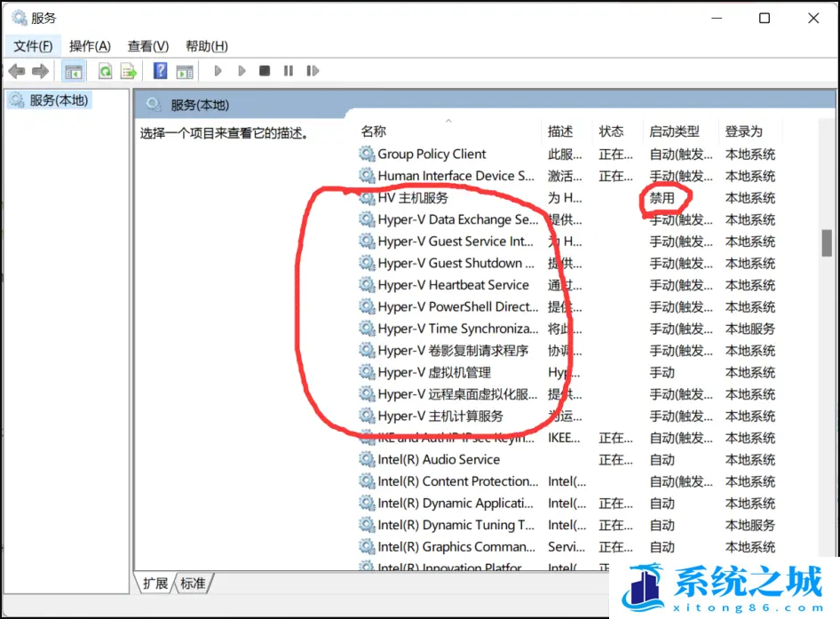Click the second play arrow icon
This screenshot has width=840, height=619.
click(242, 71)
